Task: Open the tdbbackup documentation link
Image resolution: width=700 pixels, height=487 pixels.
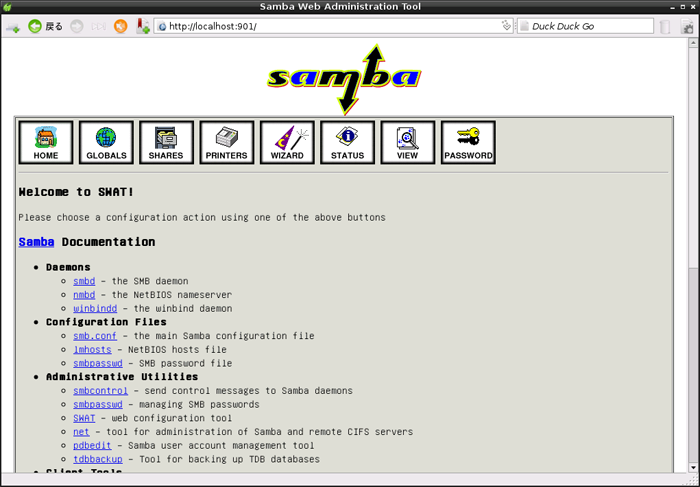Action: click(x=98, y=459)
